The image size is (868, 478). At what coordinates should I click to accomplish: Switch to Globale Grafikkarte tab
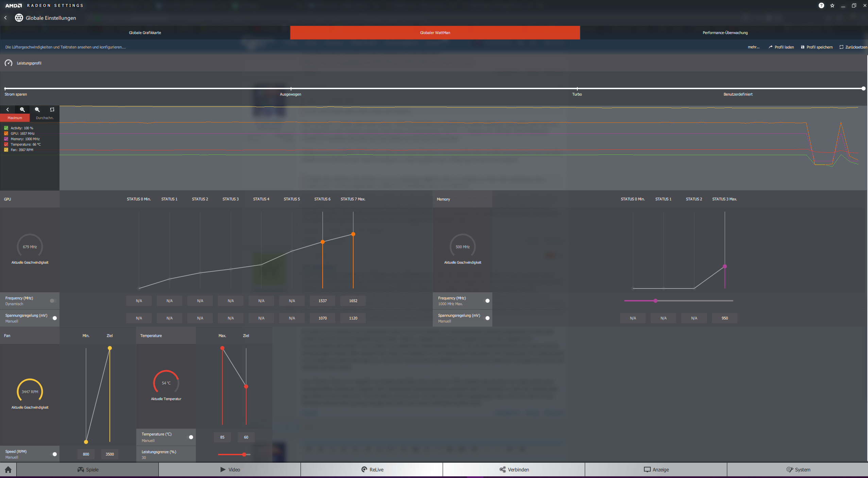(145, 33)
